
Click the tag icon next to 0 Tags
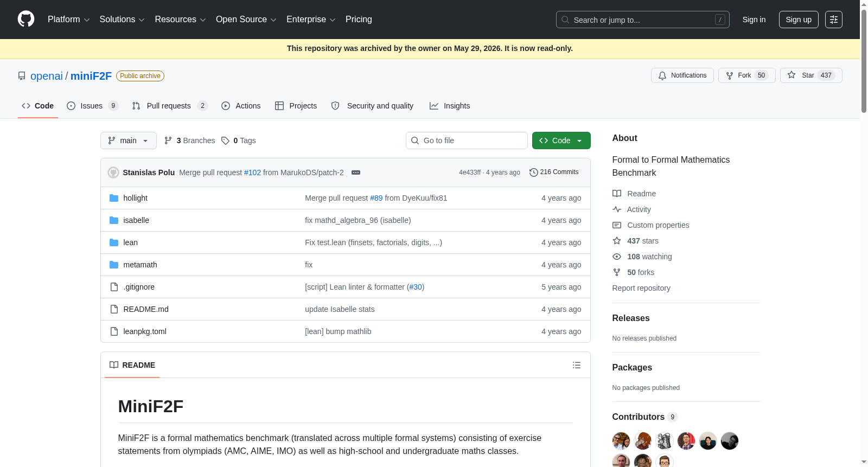[225, 140]
